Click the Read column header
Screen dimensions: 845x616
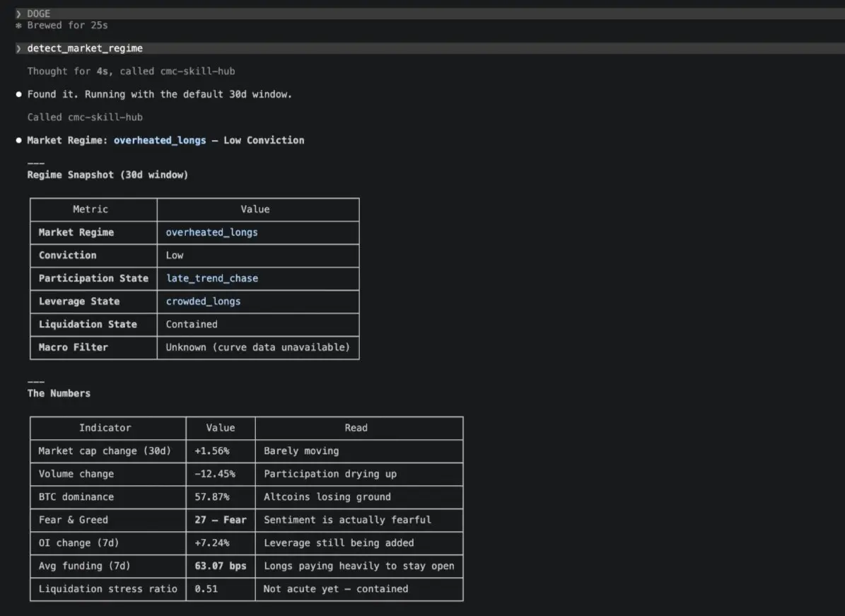[356, 428]
